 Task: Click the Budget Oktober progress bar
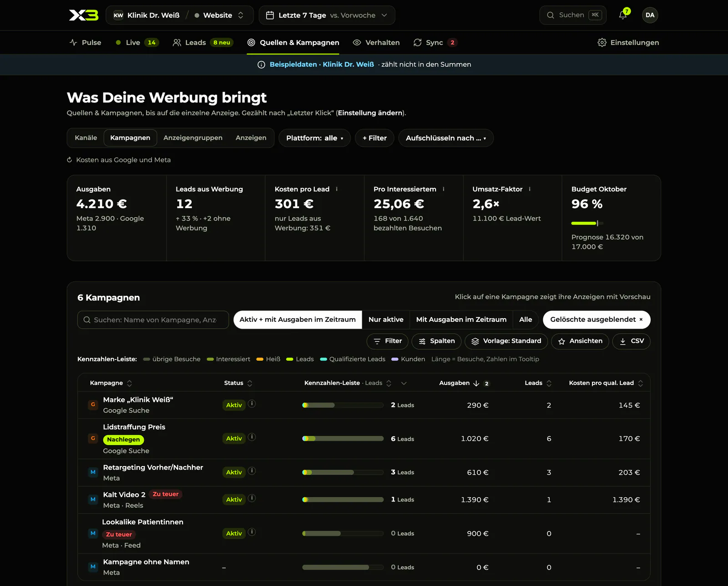point(587,223)
